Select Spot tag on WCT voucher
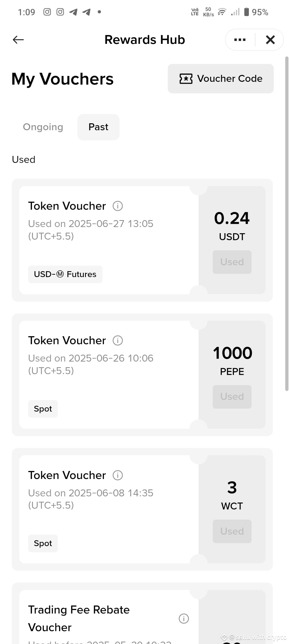This screenshot has width=289, height=644. [x=43, y=543]
